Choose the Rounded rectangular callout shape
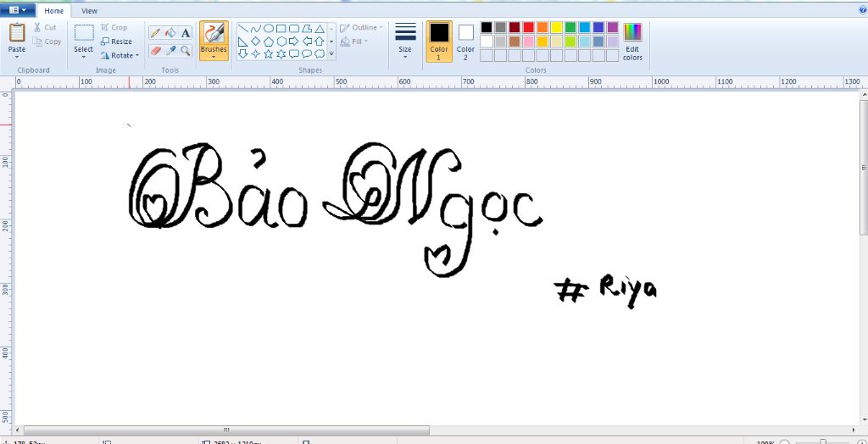Viewport: 868px width, 444px height. (294, 53)
